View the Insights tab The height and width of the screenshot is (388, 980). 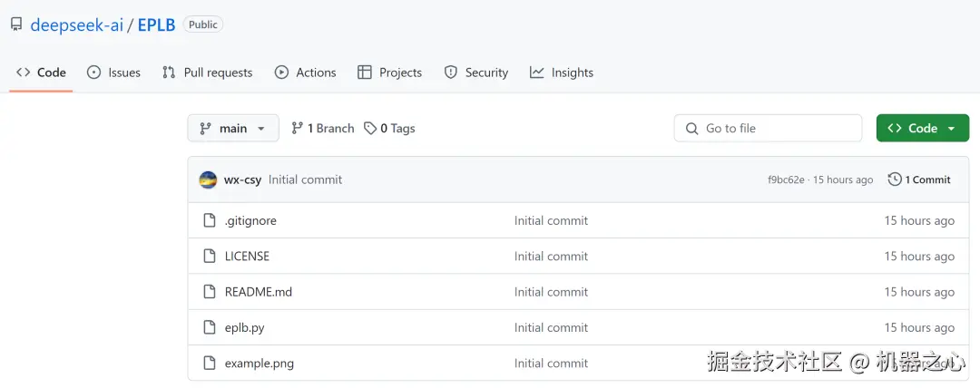click(562, 73)
